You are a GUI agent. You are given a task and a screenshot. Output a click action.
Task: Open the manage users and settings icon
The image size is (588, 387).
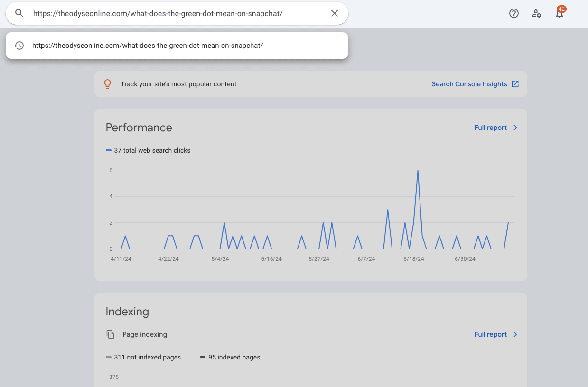(x=537, y=13)
